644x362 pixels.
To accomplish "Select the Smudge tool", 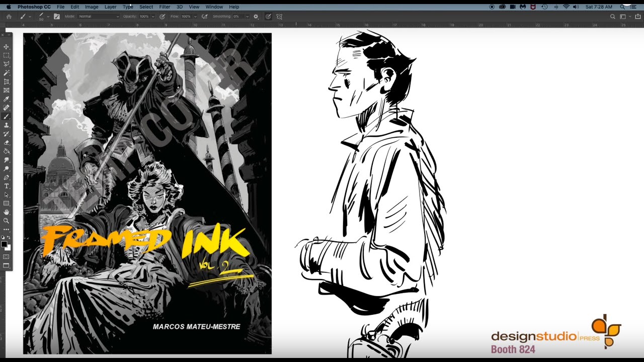I will pos(7,160).
